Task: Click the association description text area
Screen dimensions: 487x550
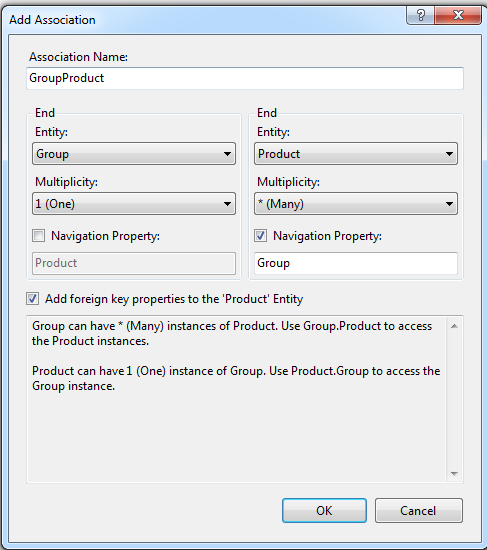Action: coord(237,399)
